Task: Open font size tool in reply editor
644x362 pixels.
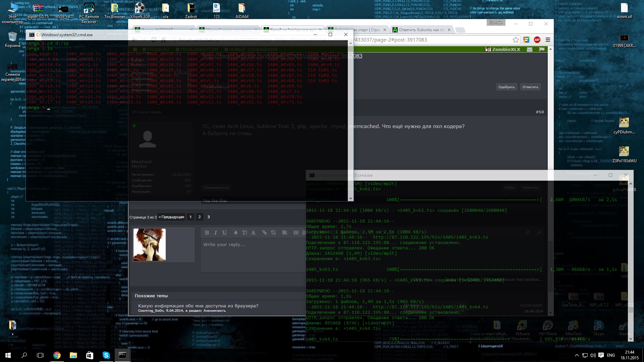Action: 245,233
